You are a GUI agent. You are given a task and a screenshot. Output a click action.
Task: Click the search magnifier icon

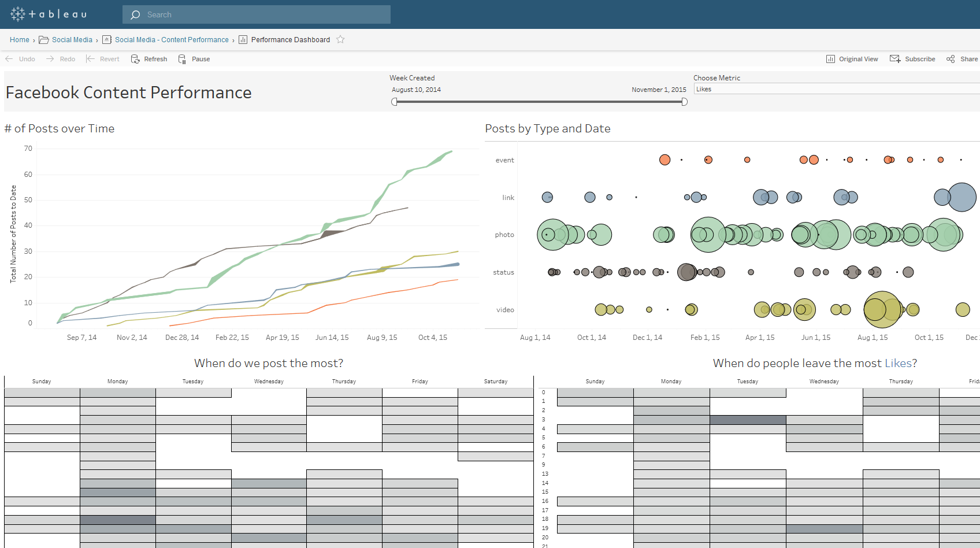(x=135, y=15)
